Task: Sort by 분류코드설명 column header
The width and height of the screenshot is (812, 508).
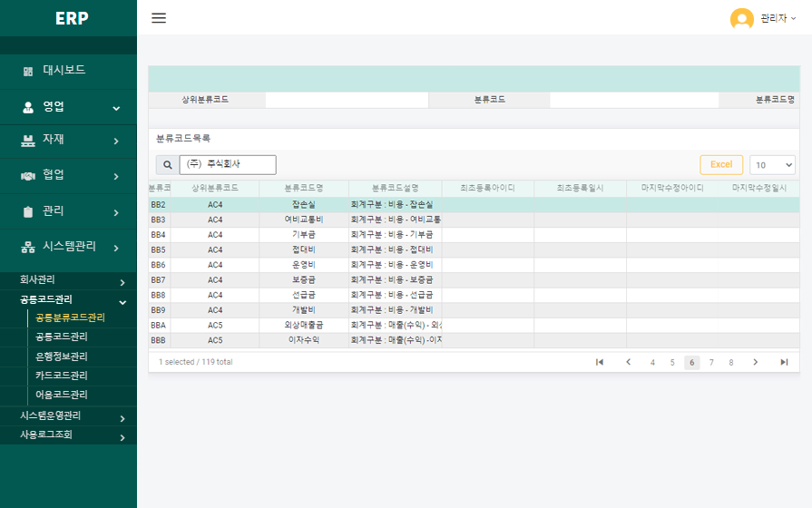Action: point(396,188)
